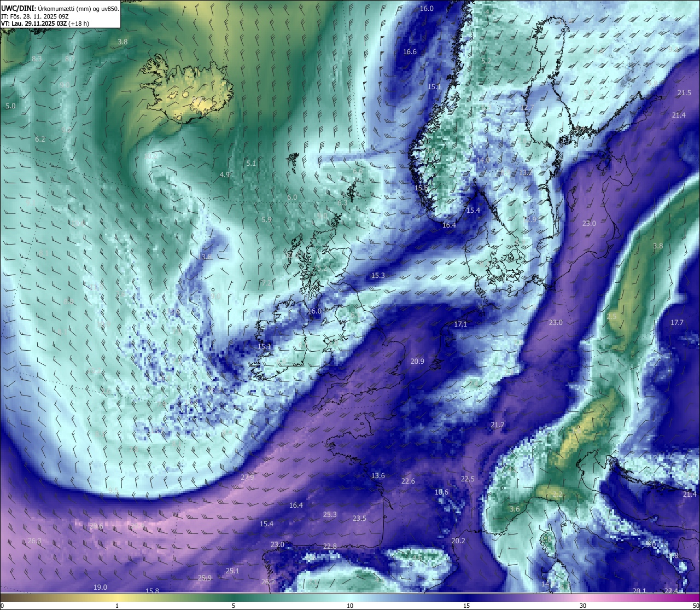The width and height of the screenshot is (700, 610).
Task: Click the 22.5 value on the map
Action: (468, 479)
